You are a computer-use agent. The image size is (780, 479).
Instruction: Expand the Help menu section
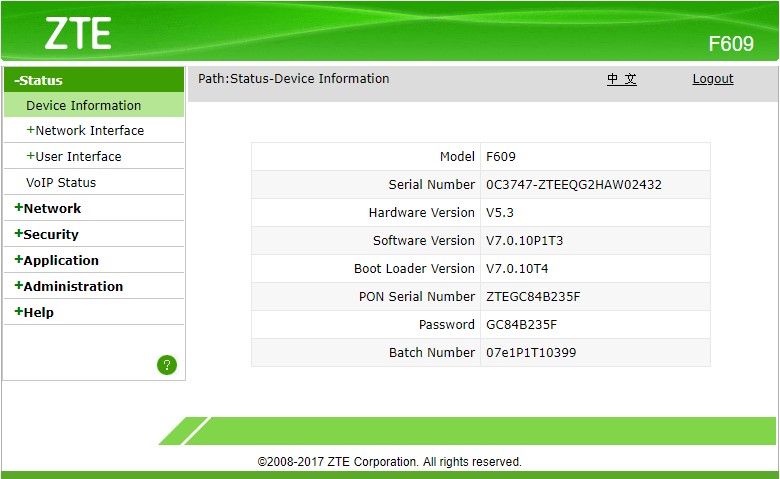(94, 312)
